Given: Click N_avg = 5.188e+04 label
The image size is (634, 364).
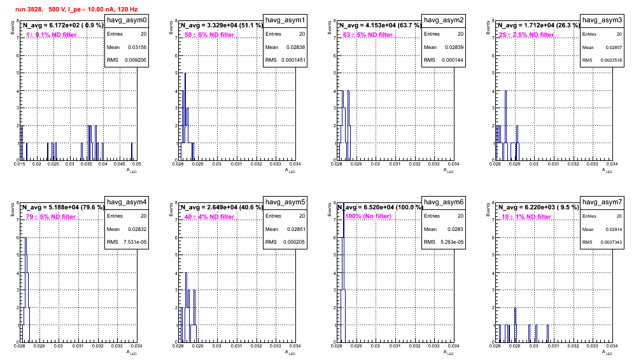Looking at the screenshot, I should click(63, 207).
